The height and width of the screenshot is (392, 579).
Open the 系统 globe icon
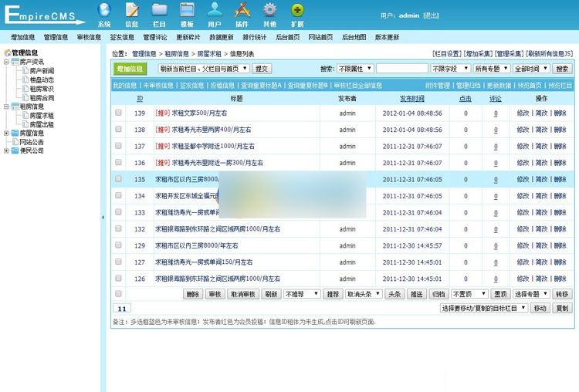click(x=104, y=10)
